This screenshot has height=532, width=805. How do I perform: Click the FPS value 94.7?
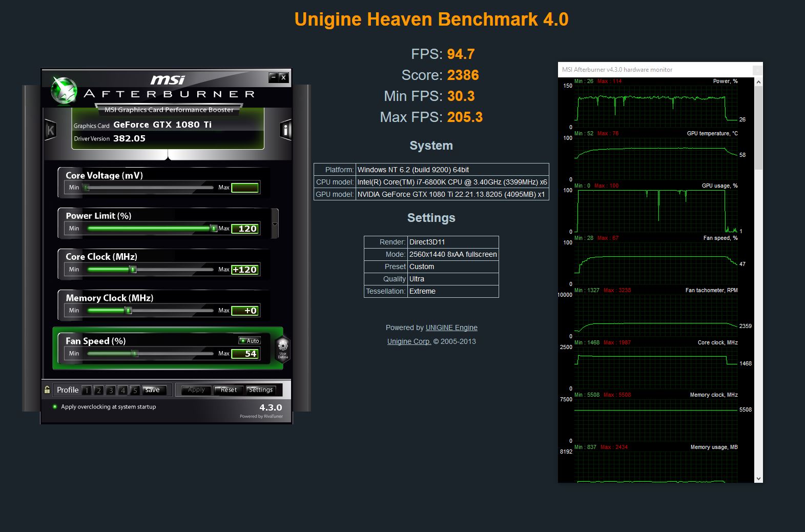(461, 54)
